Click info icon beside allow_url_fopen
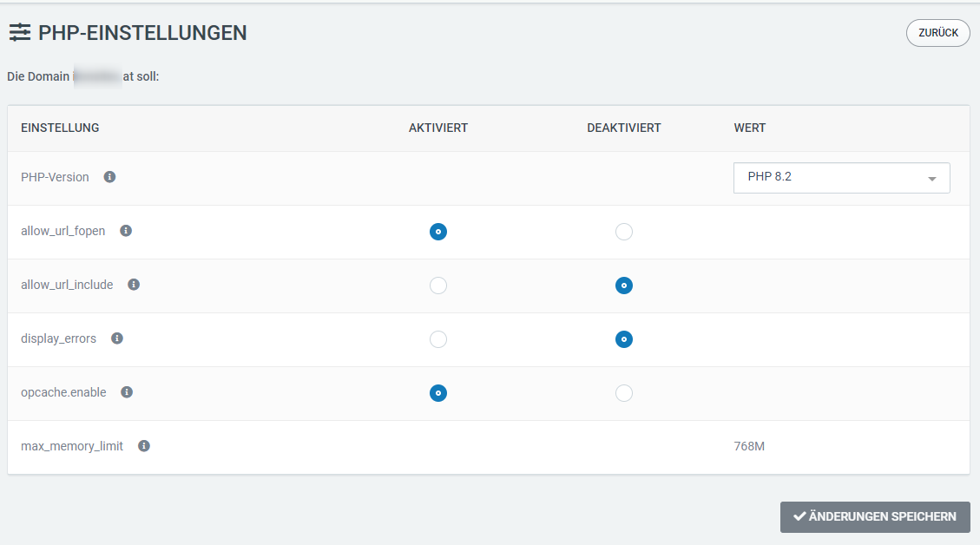 126,231
